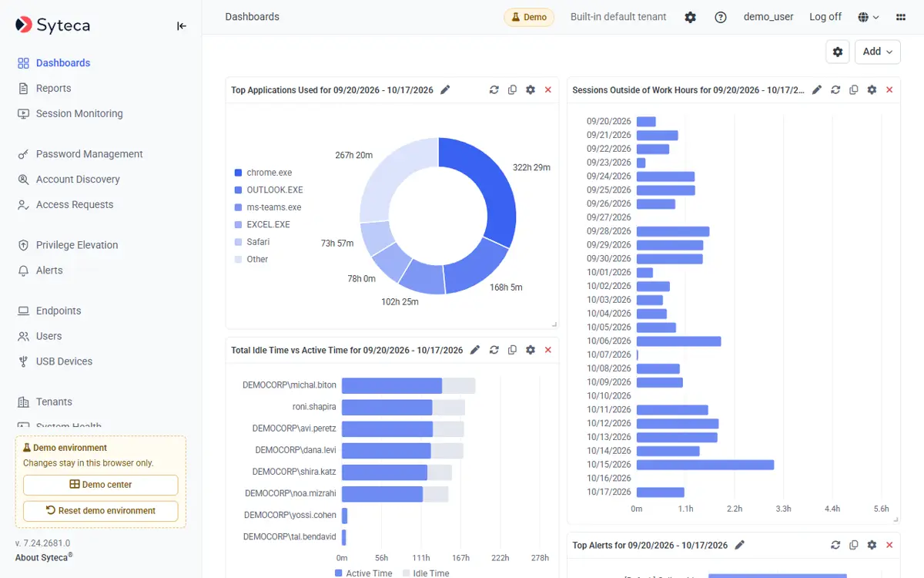924x578 pixels.
Task: Expand the Add widget dropdown
Action: point(878,52)
